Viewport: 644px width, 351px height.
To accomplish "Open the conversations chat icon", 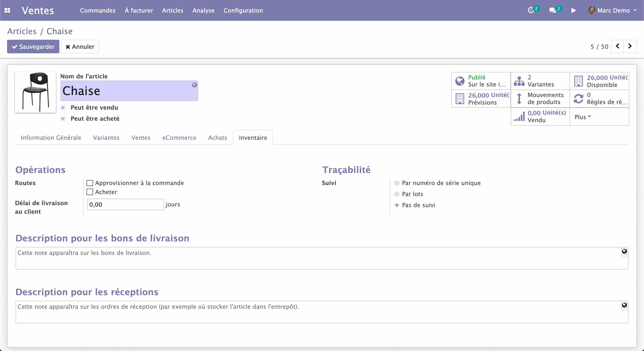I will (552, 10).
